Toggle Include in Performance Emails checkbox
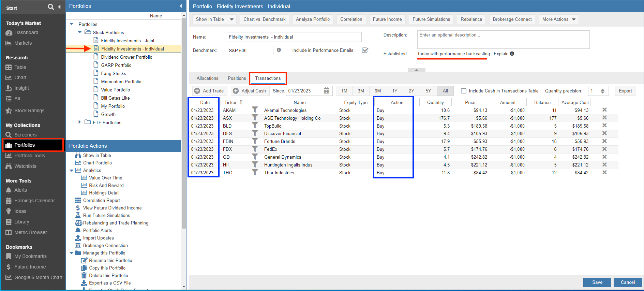 pyautogui.click(x=365, y=50)
